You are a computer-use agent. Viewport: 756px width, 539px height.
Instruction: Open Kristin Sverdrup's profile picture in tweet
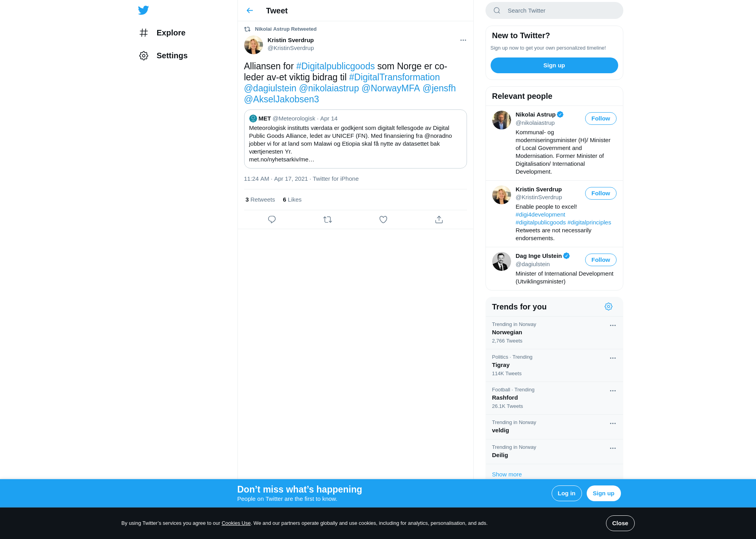click(x=253, y=45)
